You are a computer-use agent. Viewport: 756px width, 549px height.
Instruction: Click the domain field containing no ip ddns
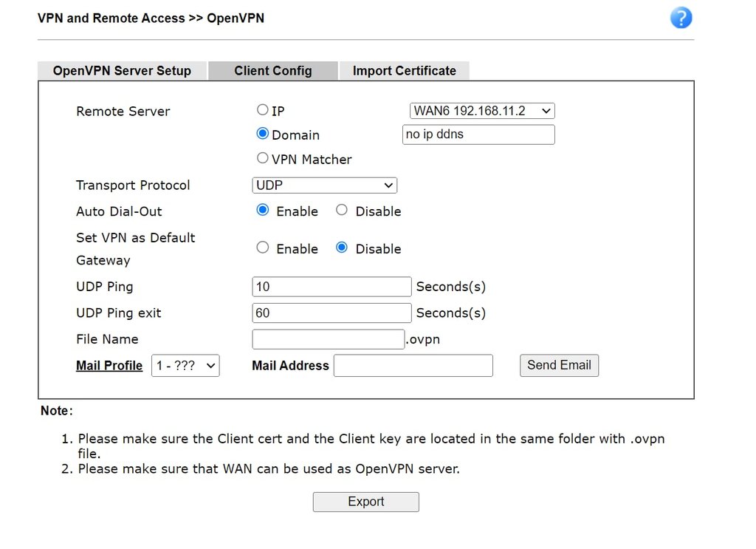478,134
